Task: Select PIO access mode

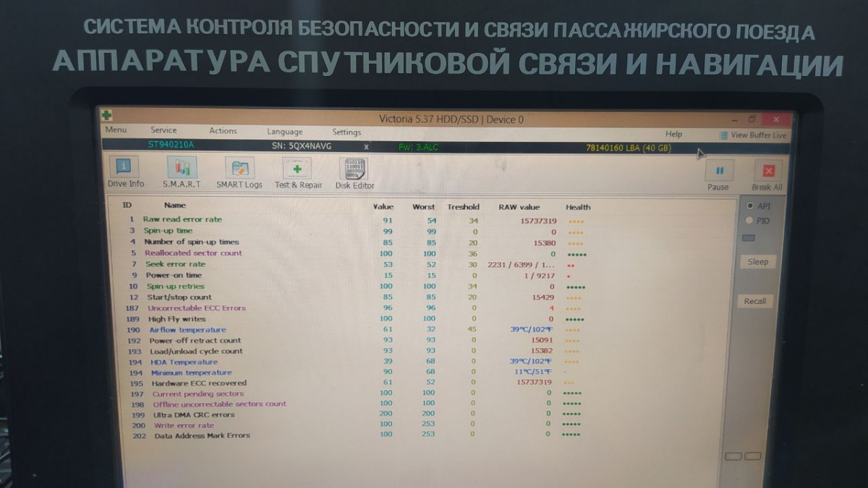Action: [x=757, y=221]
